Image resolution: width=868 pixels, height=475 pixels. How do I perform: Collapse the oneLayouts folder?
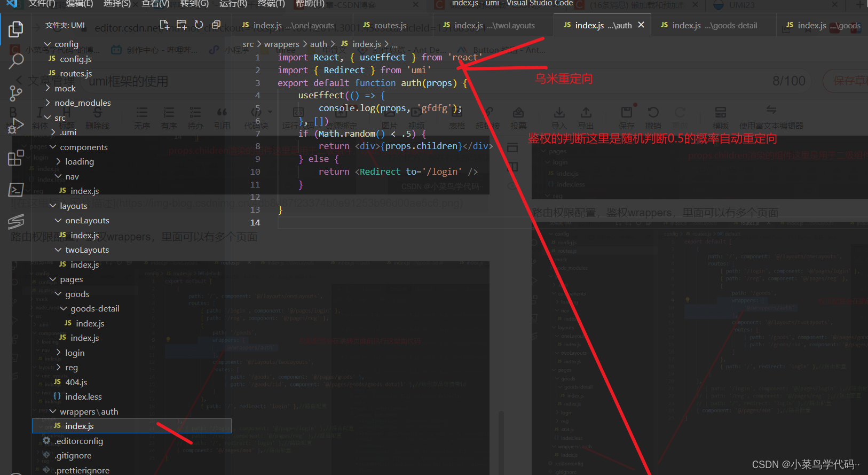[x=87, y=220]
